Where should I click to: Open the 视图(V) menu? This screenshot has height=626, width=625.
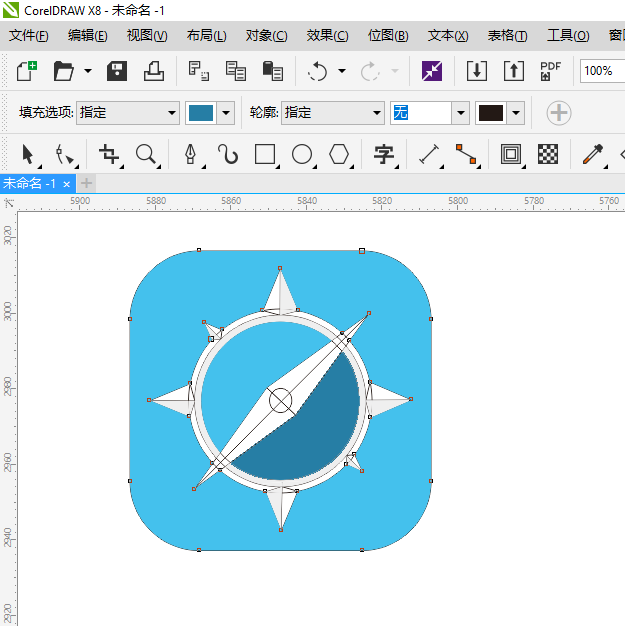click(x=147, y=36)
